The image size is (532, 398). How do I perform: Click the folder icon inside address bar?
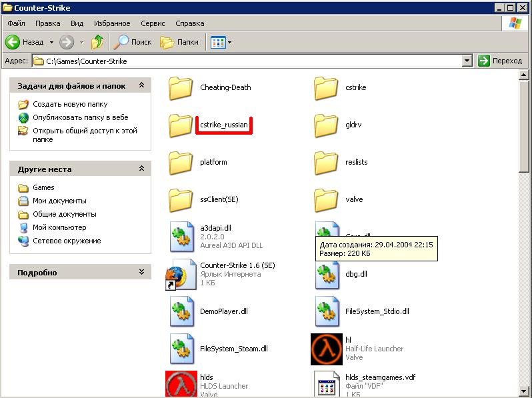click(39, 61)
